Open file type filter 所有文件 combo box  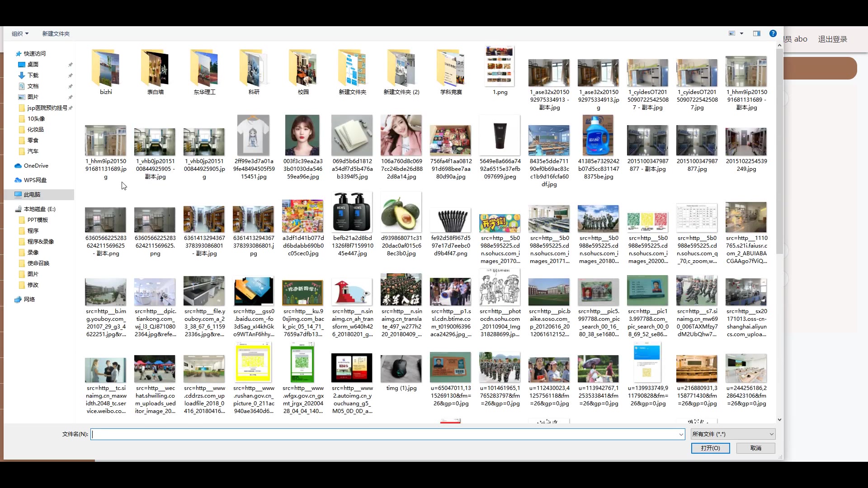[733, 434]
